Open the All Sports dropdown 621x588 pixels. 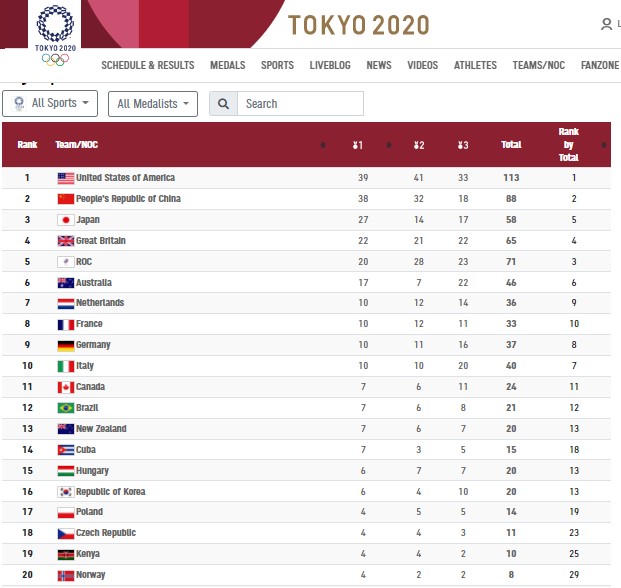(x=50, y=104)
